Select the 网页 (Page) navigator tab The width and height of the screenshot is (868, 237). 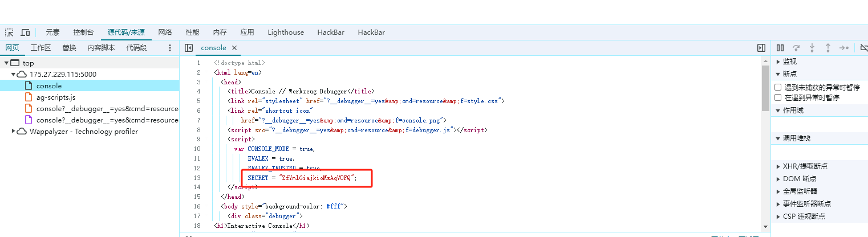click(13, 48)
